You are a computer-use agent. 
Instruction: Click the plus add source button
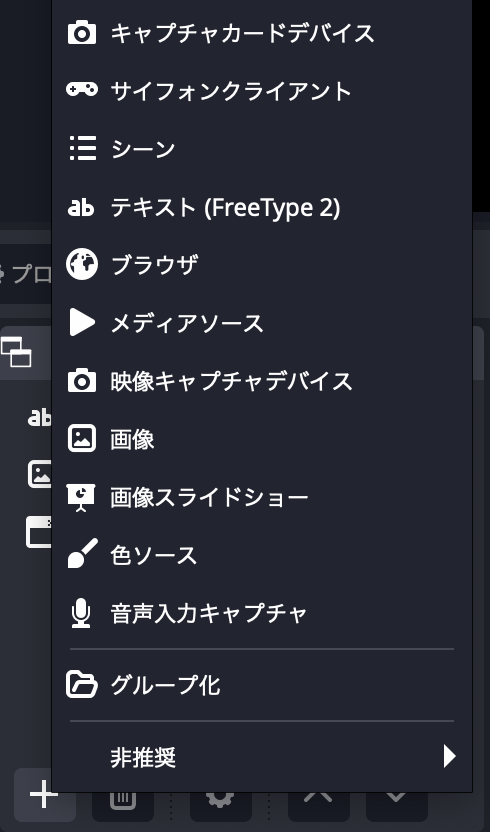pos(45,794)
